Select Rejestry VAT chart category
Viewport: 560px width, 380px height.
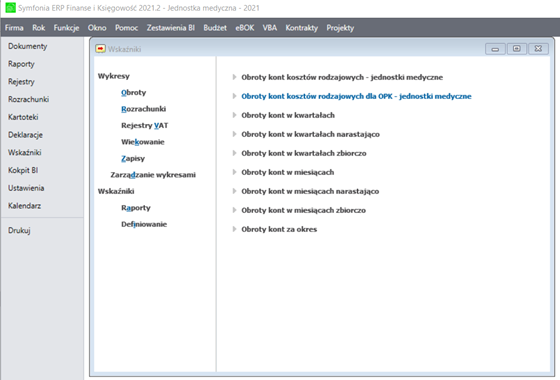click(x=145, y=125)
